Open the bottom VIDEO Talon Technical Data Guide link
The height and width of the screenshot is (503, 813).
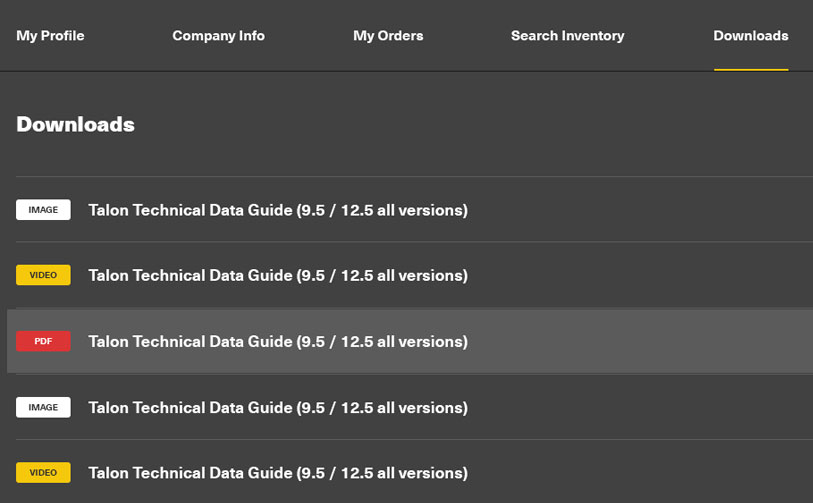click(x=278, y=473)
